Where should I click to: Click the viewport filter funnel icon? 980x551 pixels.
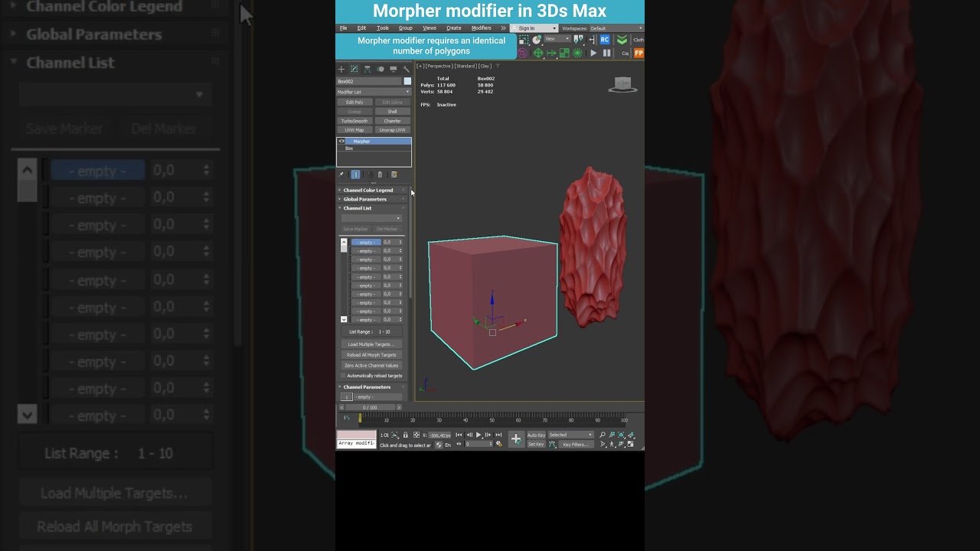pyautogui.click(x=498, y=66)
